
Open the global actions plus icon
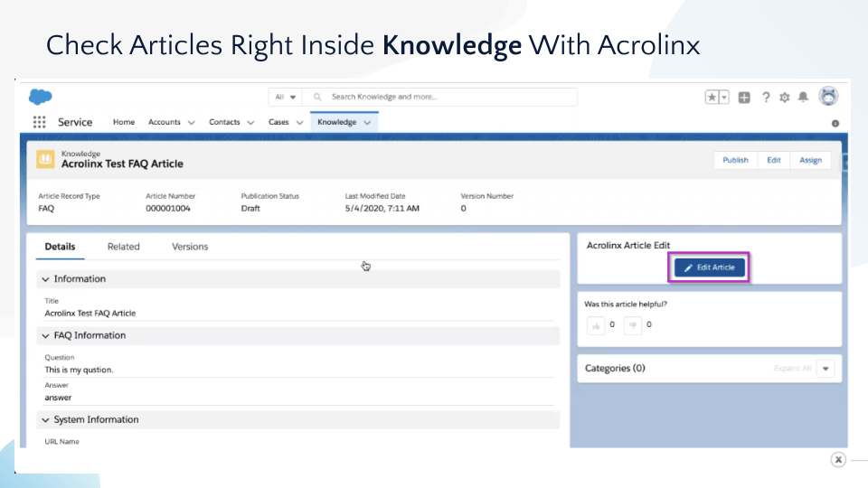click(x=744, y=98)
